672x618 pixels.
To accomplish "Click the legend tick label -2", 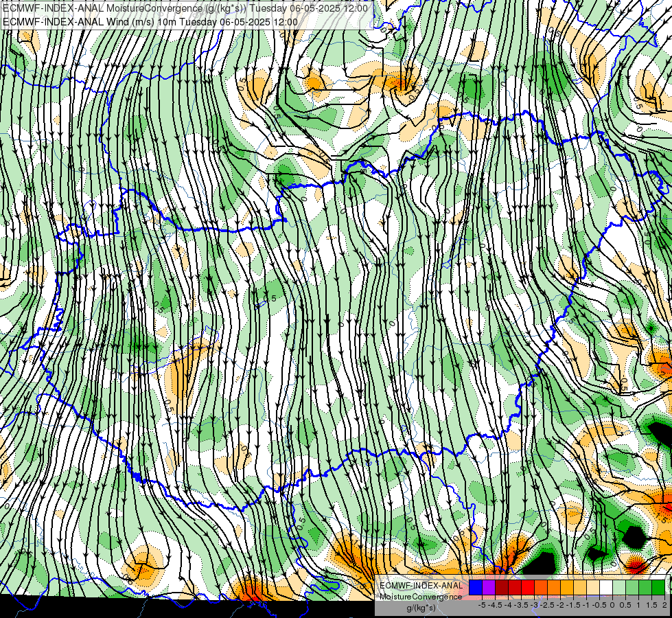I will (x=559, y=605).
